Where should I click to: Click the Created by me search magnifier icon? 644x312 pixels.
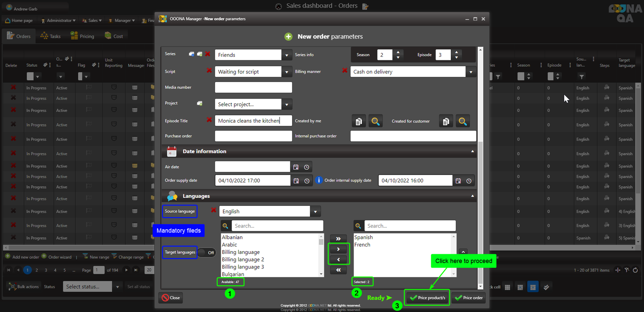[x=376, y=121]
